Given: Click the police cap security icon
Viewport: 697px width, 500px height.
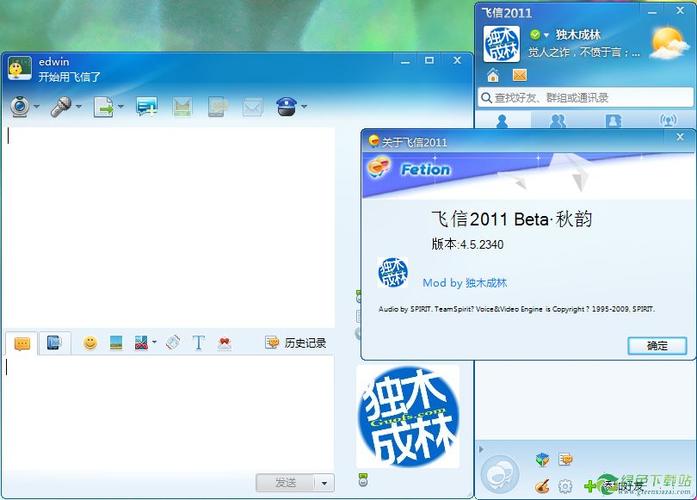Looking at the screenshot, I should pos(286,107).
